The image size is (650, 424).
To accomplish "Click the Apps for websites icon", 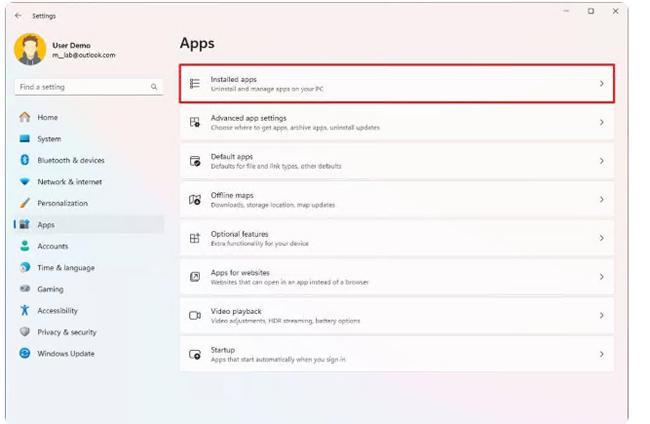I will tap(195, 277).
